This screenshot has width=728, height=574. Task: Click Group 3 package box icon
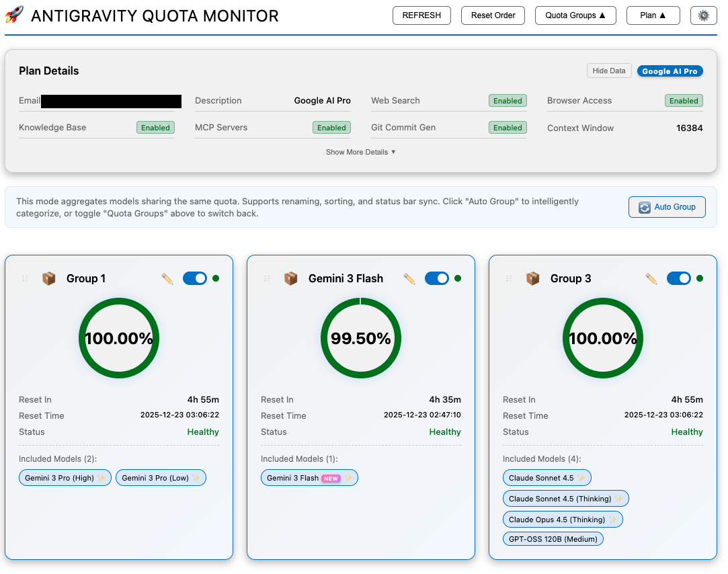(x=532, y=278)
